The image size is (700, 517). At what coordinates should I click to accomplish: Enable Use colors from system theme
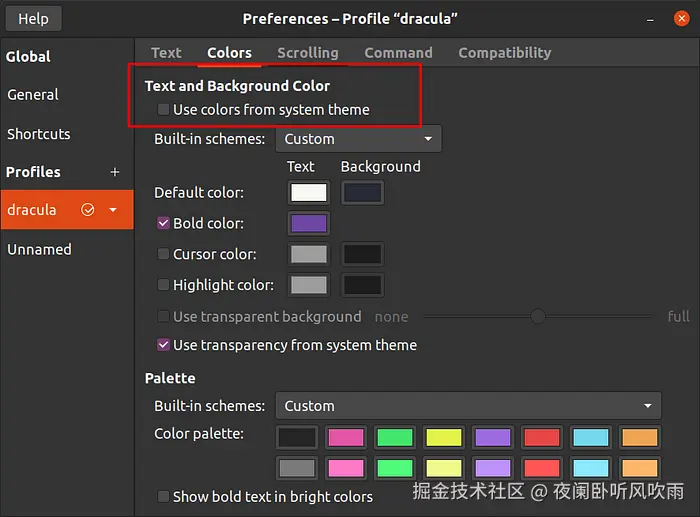click(x=164, y=110)
